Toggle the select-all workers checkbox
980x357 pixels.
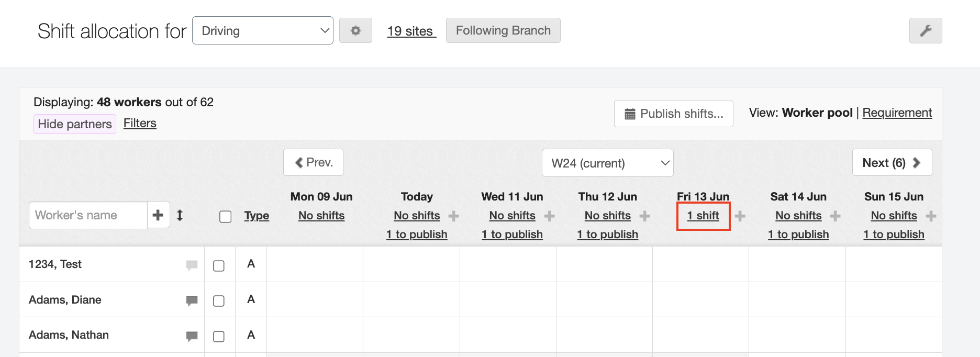[x=226, y=217]
